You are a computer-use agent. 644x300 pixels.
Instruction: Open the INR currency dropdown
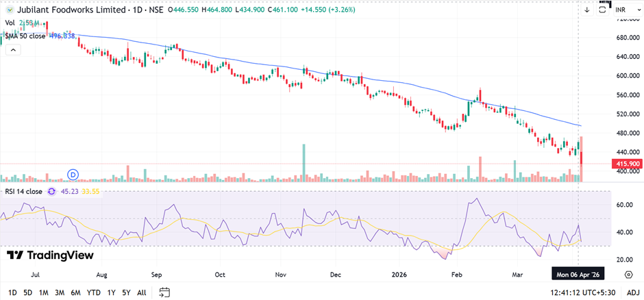click(x=622, y=10)
